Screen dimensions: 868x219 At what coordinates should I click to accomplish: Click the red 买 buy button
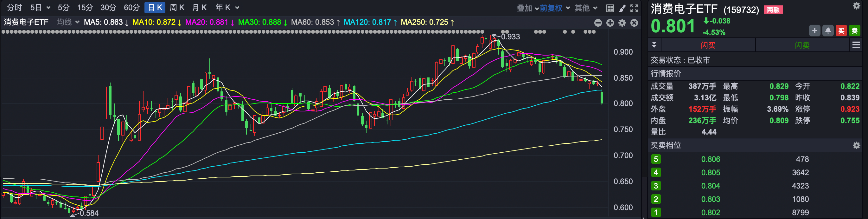click(x=841, y=31)
